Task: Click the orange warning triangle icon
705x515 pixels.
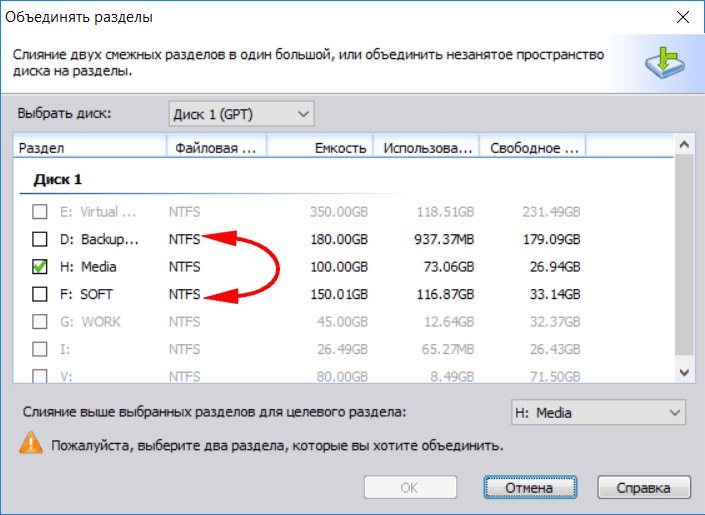Action: (31, 443)
